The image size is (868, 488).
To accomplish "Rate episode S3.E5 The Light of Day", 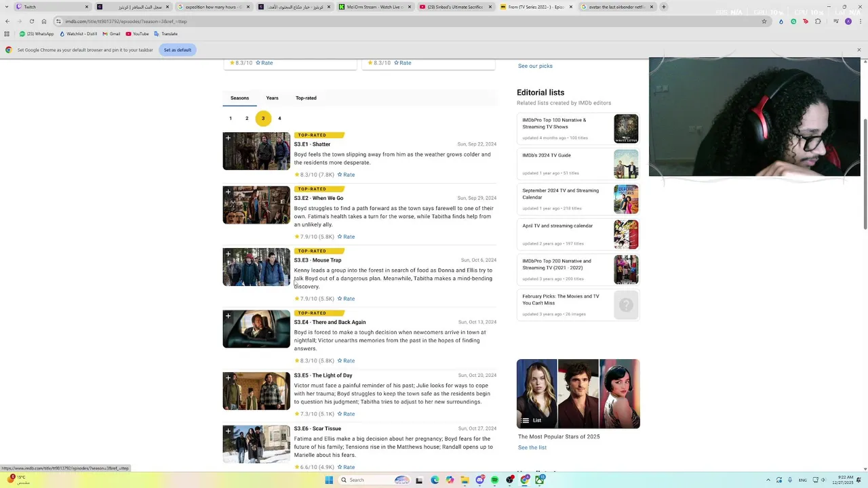I will click(346, 414).
